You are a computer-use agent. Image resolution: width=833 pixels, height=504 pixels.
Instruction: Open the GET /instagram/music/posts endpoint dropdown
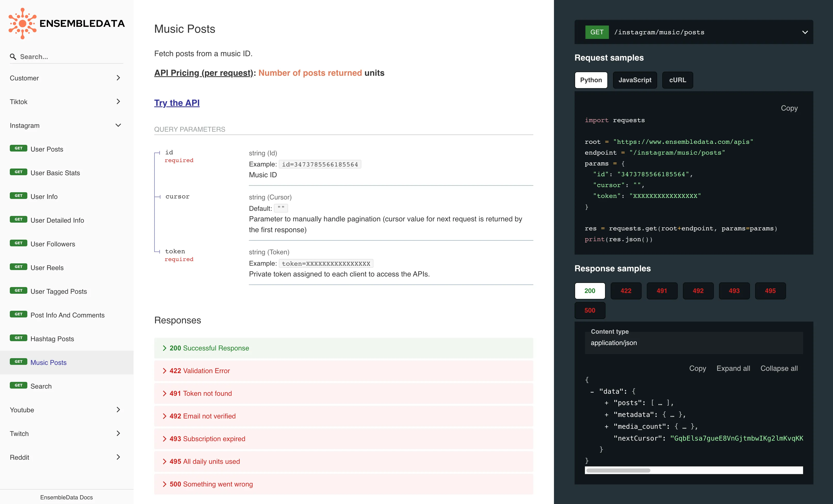click(x=694, y=32)
